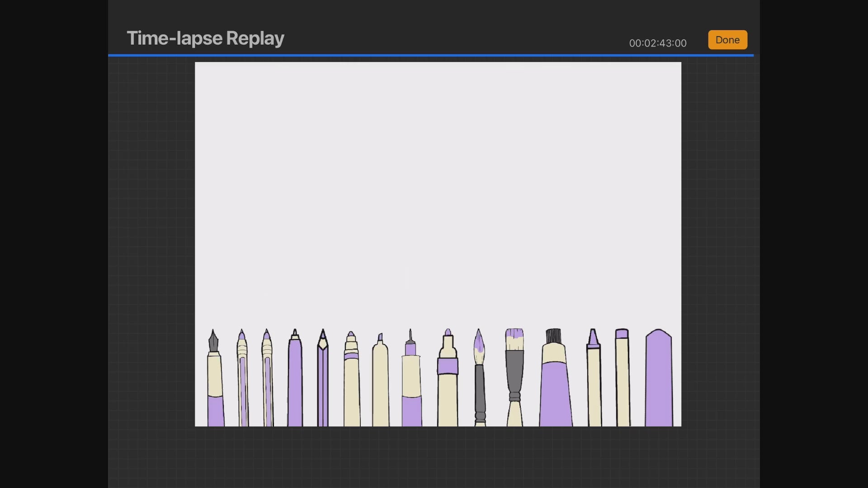Click the large purple block at far right
This screenshot has width=868, height=488.
coord(658,380)
